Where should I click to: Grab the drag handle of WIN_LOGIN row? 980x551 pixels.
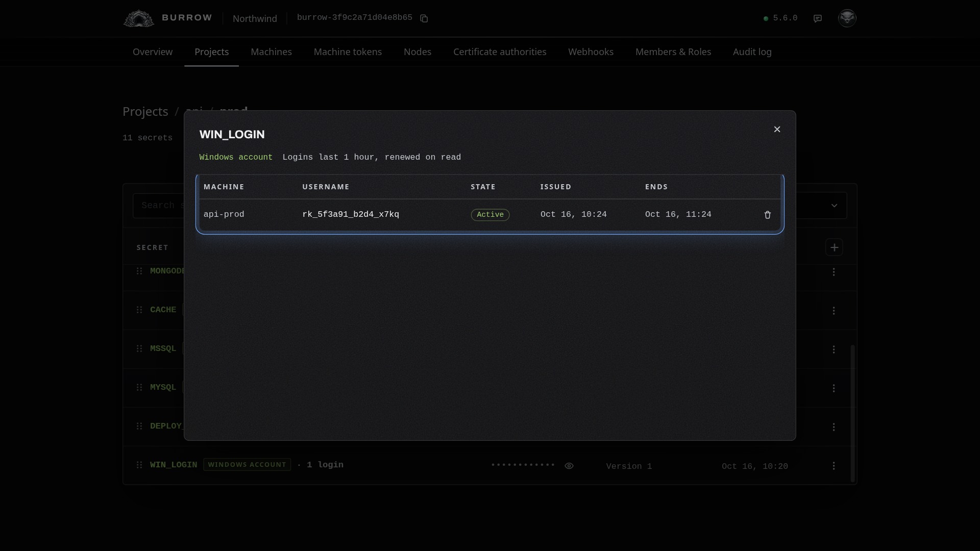click(139, 465)
